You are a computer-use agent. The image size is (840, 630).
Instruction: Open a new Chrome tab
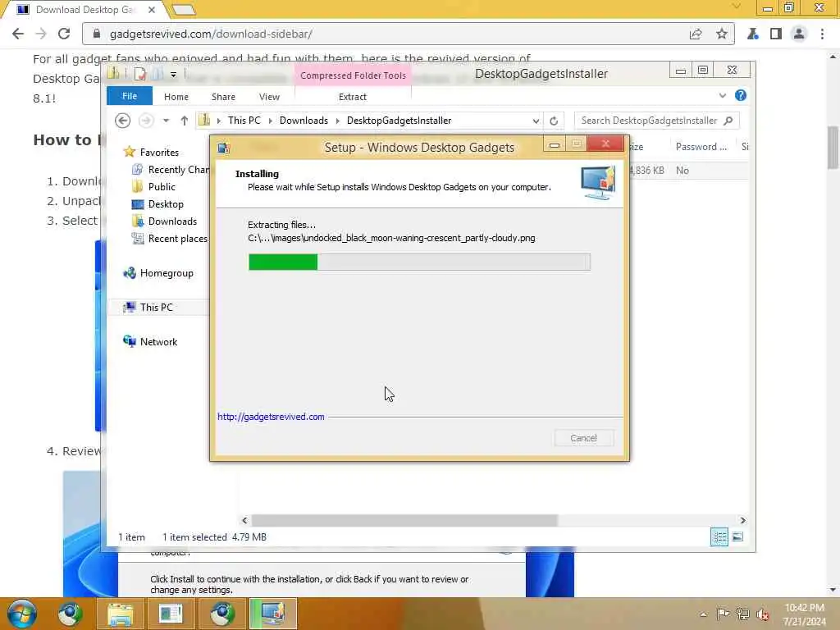click(184, 10)
